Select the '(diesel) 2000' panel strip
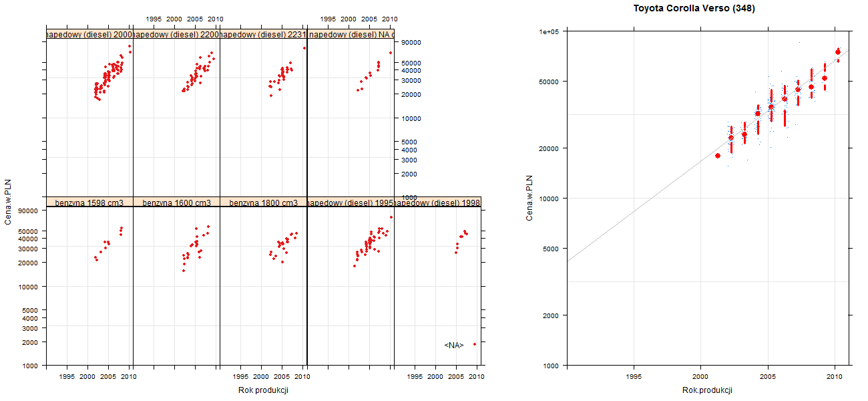Image resolution: width=868 pixels, height=401 pixels. [89, 34]
